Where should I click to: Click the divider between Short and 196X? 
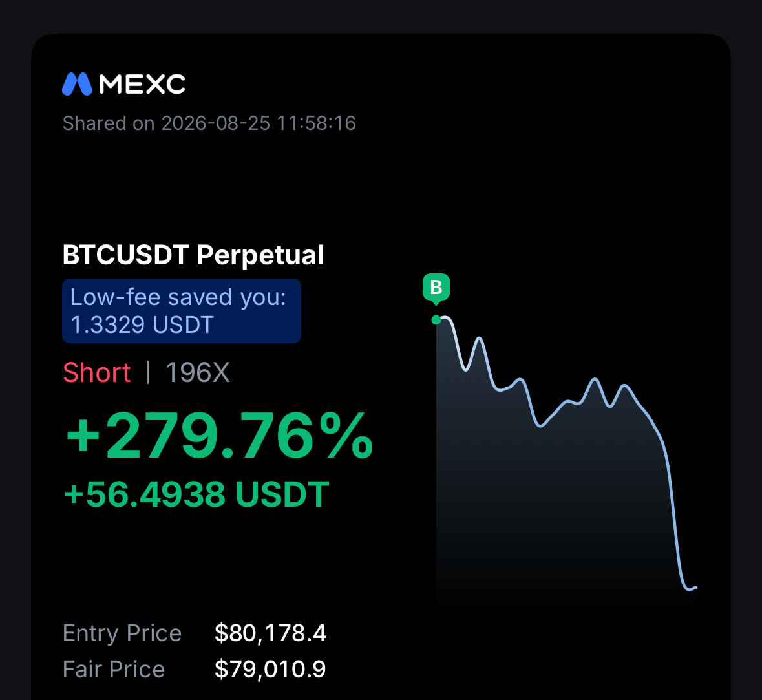coord(148,373)
